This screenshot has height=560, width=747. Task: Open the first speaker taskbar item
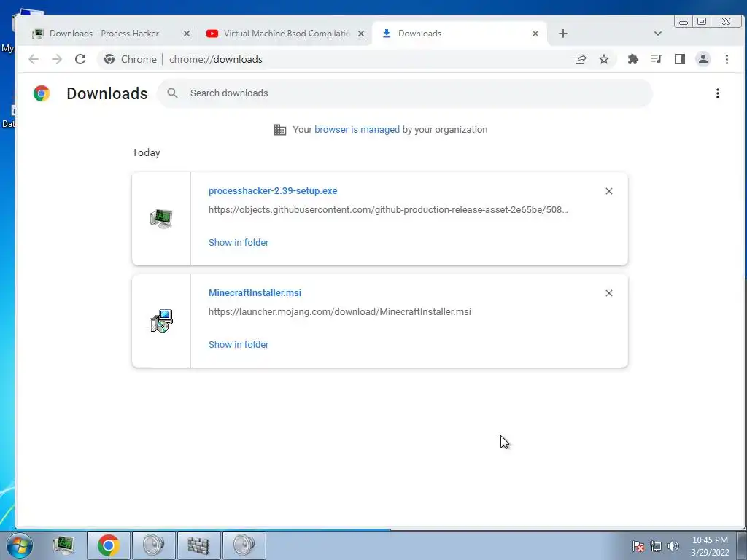[153, 545]
